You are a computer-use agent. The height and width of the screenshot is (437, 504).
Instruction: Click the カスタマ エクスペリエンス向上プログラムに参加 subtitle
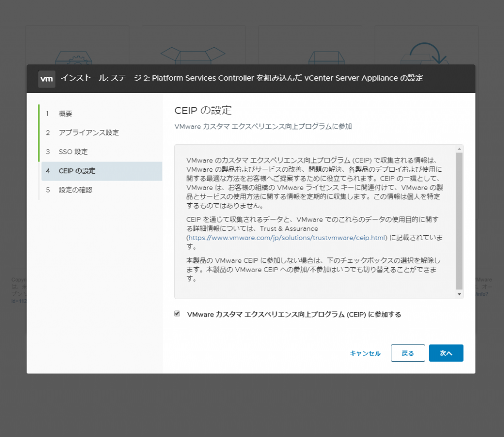point(263,126)
